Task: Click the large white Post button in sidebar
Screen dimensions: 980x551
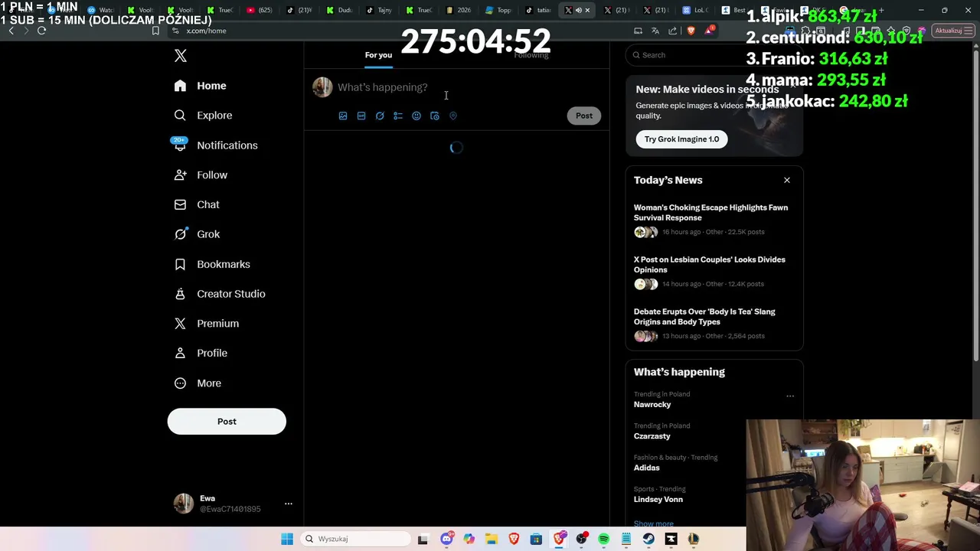Action: pyautogui.click(x=227, y=422)
